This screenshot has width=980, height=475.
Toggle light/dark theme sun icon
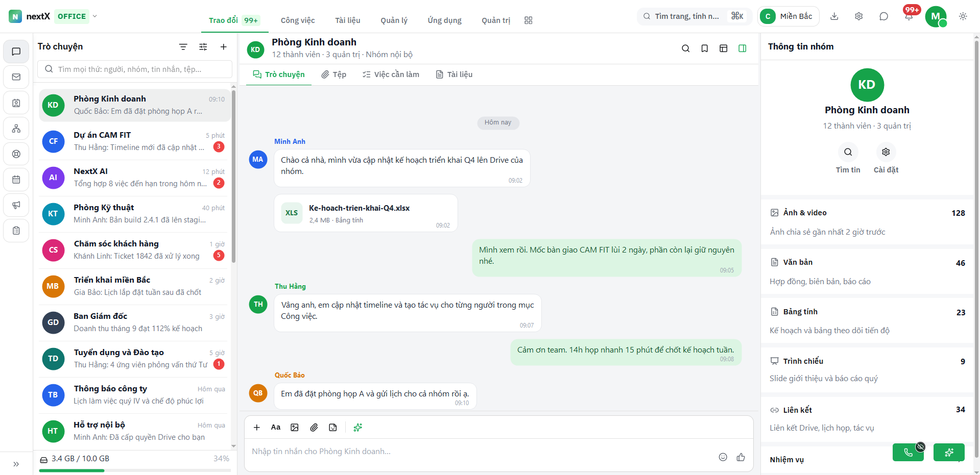point(963,16)
